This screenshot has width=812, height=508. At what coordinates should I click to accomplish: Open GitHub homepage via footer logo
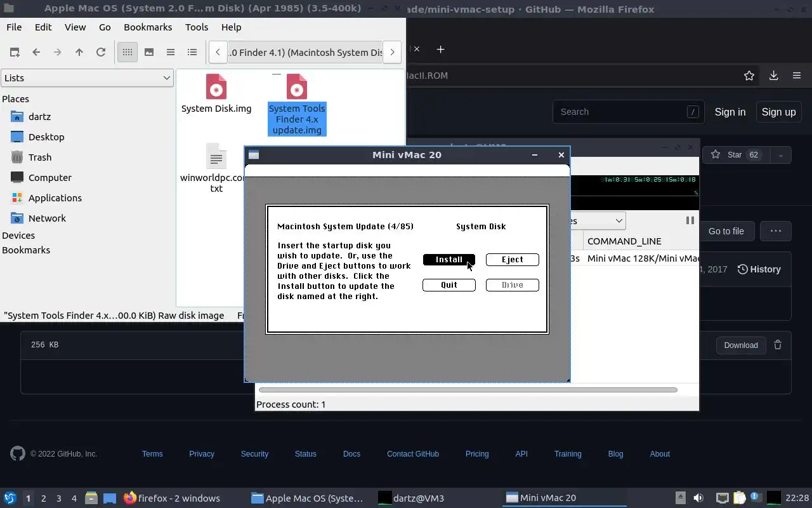(x=18, y=453)
